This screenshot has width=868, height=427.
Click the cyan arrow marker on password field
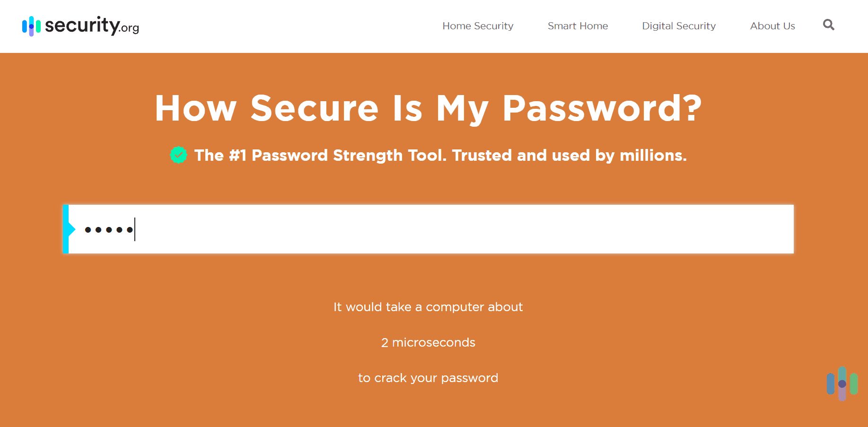point(69,229)
